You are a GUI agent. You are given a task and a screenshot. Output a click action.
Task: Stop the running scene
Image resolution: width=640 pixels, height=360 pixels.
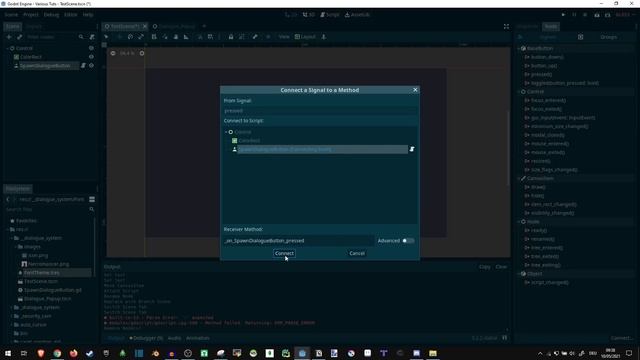[585, 15]
